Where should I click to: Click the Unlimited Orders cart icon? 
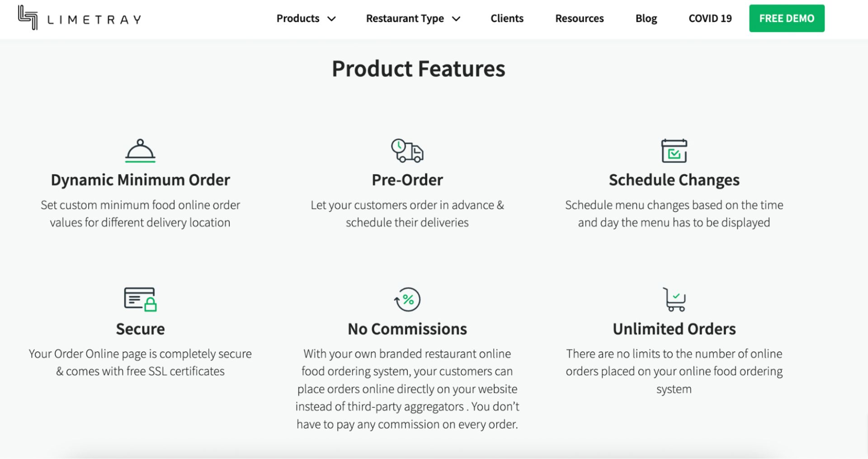pyautogui.click(x=674, y=299)
